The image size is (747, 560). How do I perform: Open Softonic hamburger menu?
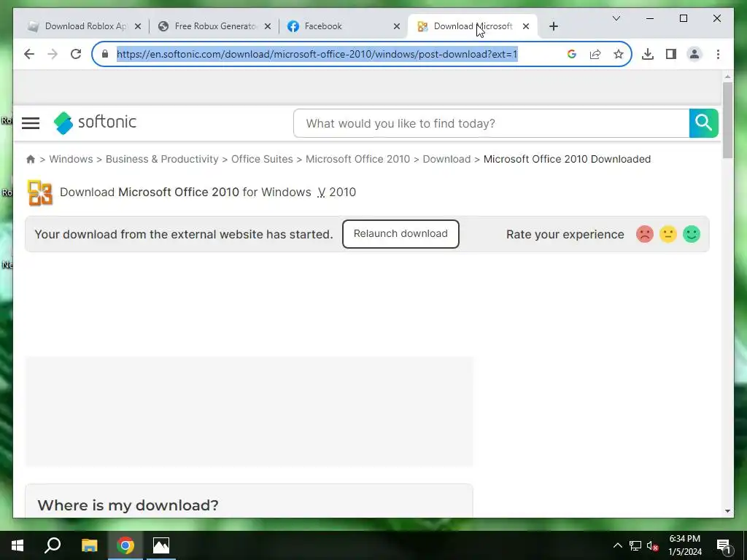[31, 123]
